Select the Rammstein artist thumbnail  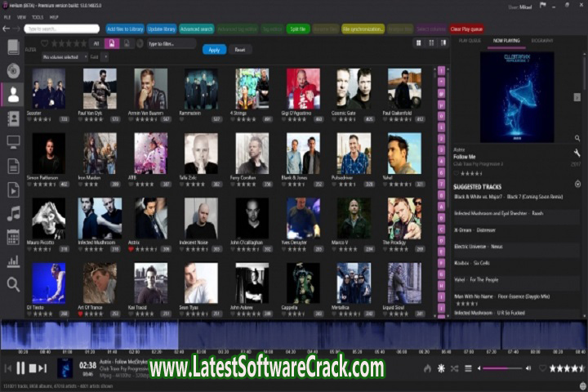pos(201,89)
